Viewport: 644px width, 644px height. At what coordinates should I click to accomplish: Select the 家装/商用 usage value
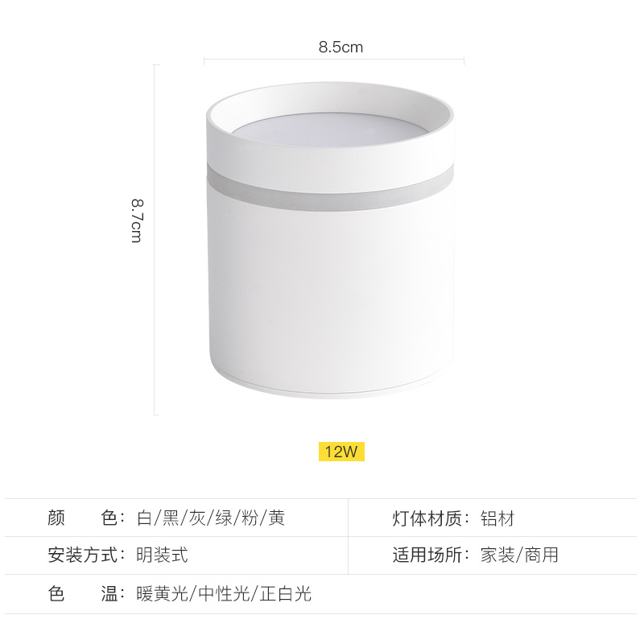pos(519,555)
